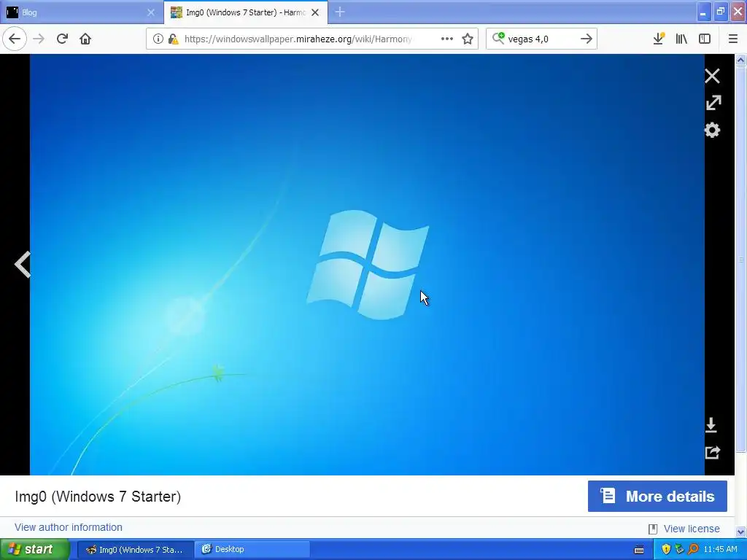View author information link
The width and height of the screenshot is (747, 560).
68,527
